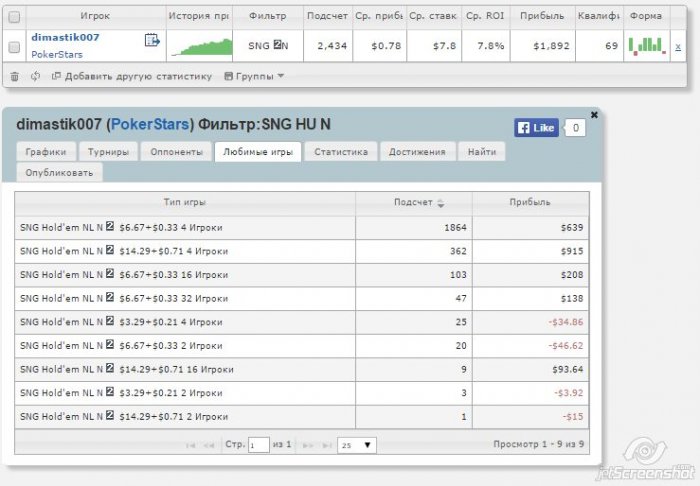Click the PokerStars link under player name
Image resolution: width=700 pixels, height=486 pixels.
pos(57,54)
